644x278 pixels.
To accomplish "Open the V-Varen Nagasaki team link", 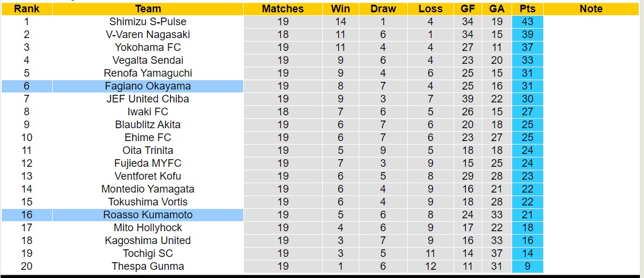I will 148,35.
